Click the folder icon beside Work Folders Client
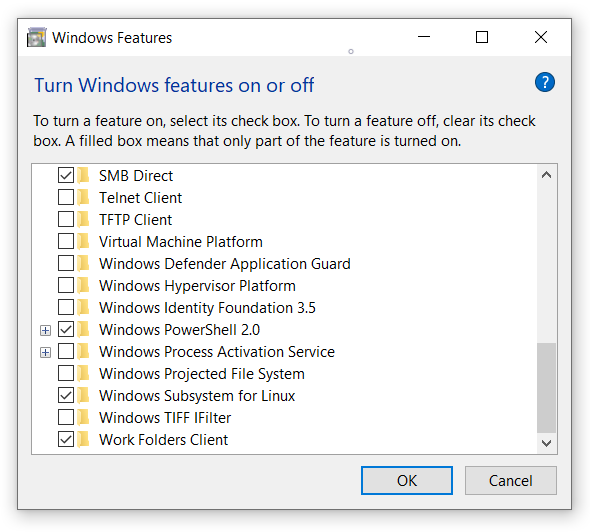The width and height of the screenshot is (590, 532). 84,439
